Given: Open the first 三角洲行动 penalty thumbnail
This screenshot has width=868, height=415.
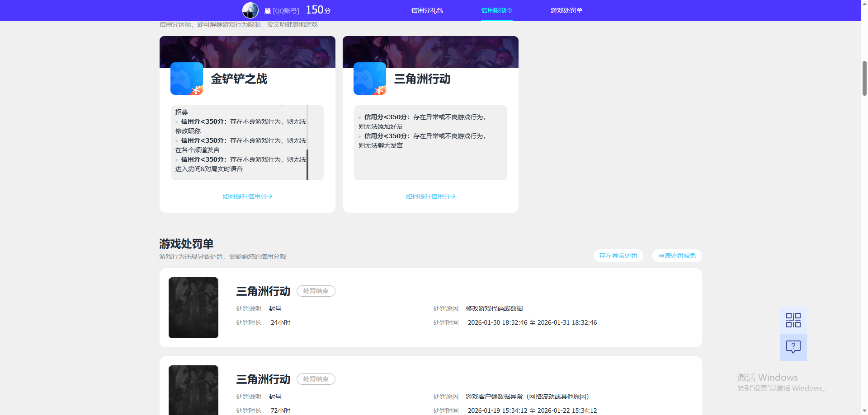Looking at the screenshot, I should 193,308.
